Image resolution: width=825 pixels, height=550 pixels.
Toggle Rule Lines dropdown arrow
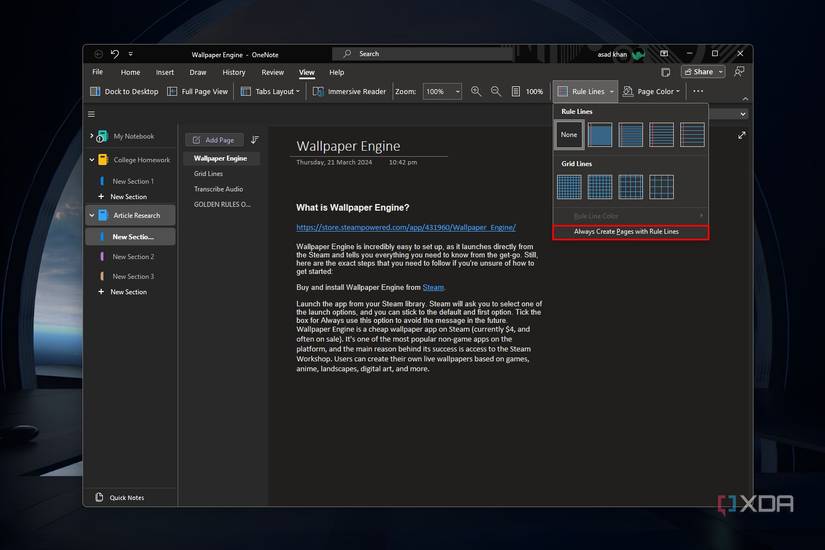point(611,92)
